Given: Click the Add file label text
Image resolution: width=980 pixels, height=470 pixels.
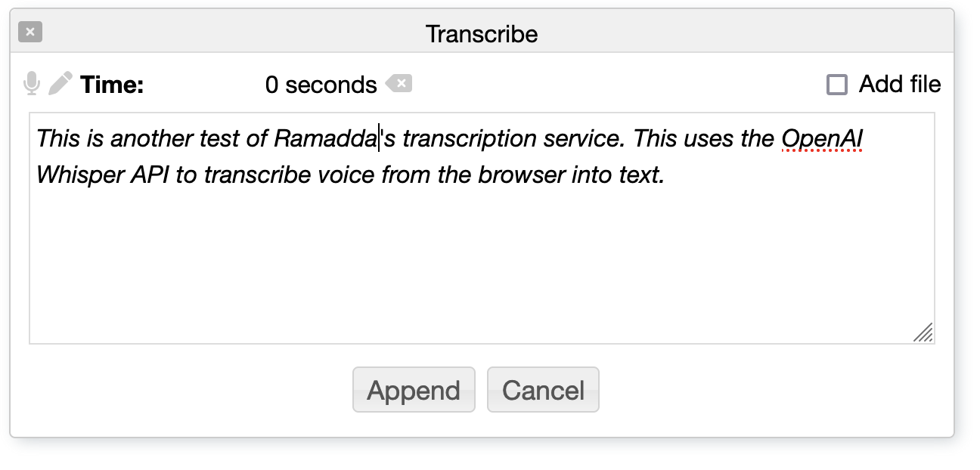Looking at the screenshot, I should (x=900, y=85).
